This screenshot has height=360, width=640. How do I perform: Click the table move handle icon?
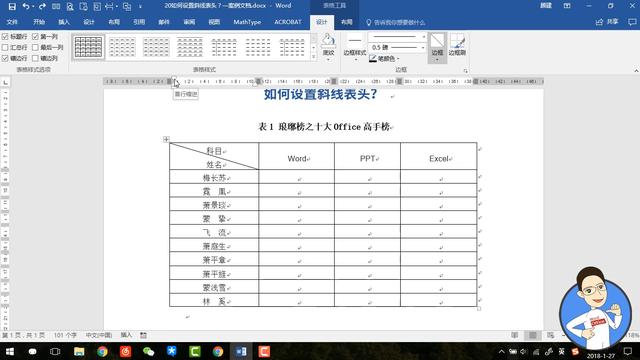pyautogui.click(x=166, y=140)
